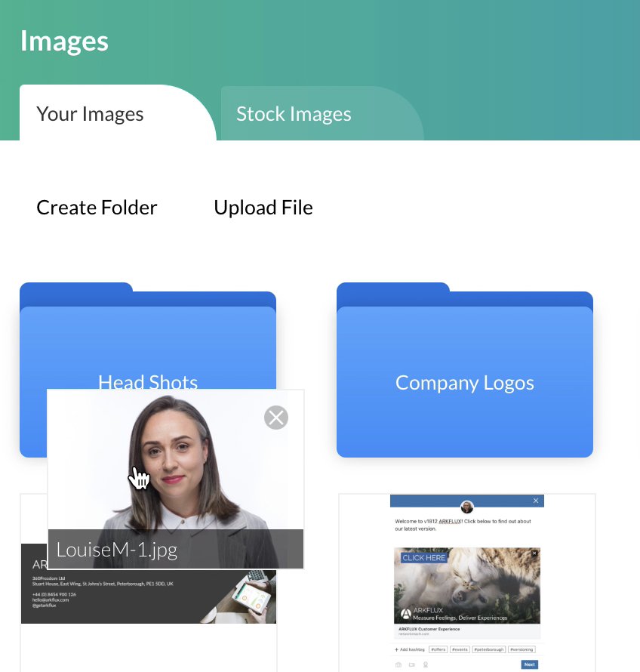Screen dimensions: 640x672
Task: Click the CLICK HERE badge on the cat photo
Action: point(424,557)
